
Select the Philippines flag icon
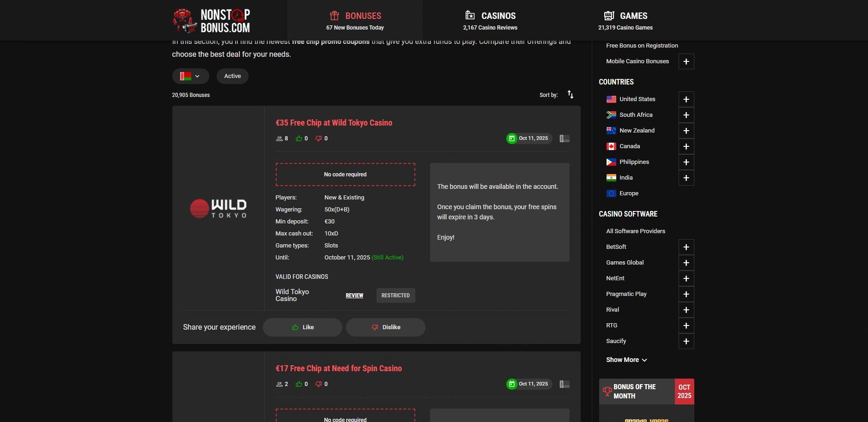tap(611, 162)
